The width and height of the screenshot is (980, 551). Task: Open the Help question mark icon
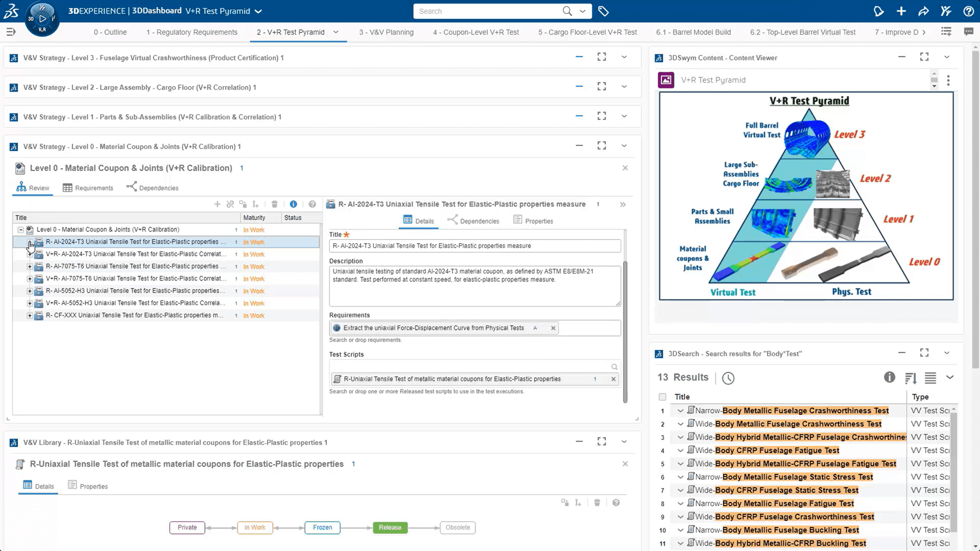[x=968, y=11]
